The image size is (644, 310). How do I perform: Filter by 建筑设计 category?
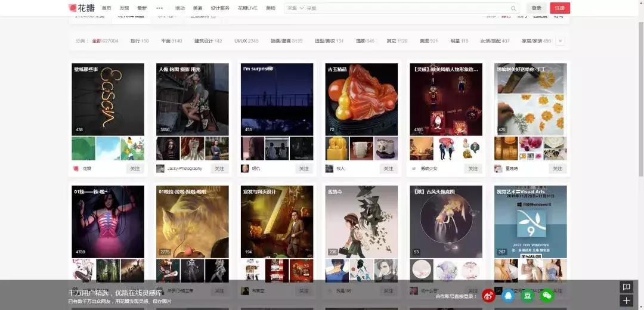(208, 41)
